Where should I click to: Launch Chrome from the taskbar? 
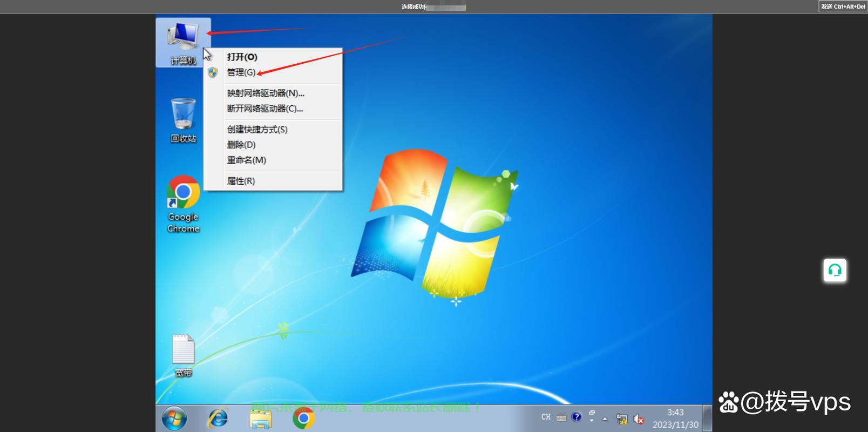303,418
